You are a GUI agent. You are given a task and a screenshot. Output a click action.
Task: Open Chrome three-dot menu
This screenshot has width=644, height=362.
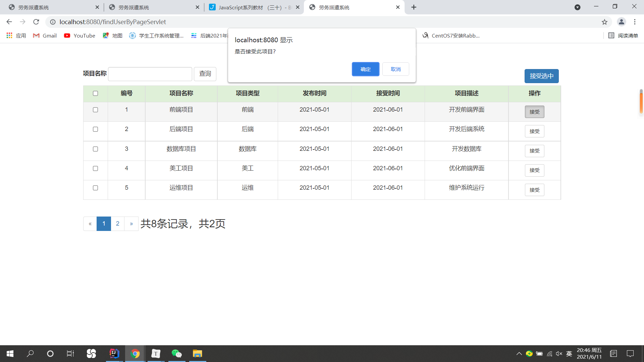(635, 22)
